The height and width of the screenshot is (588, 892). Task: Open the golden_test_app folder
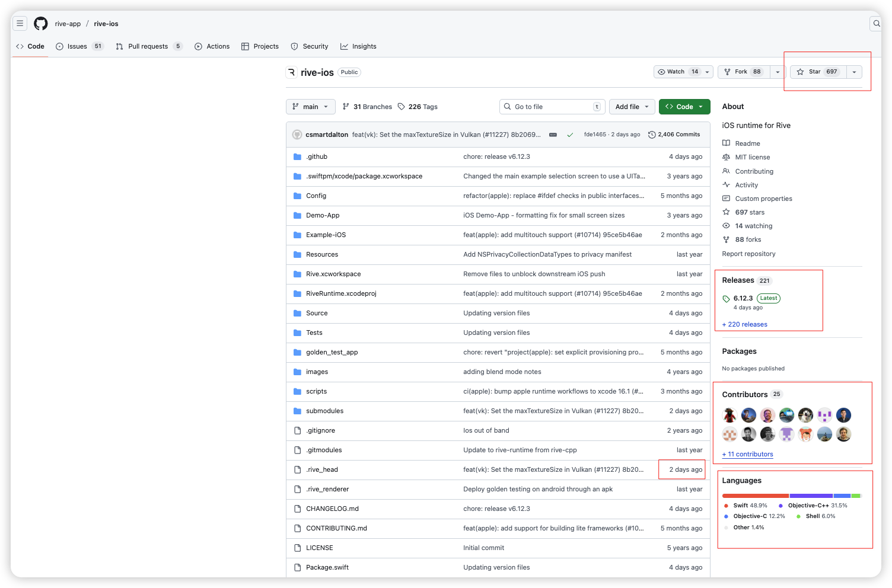click(332, 352)
